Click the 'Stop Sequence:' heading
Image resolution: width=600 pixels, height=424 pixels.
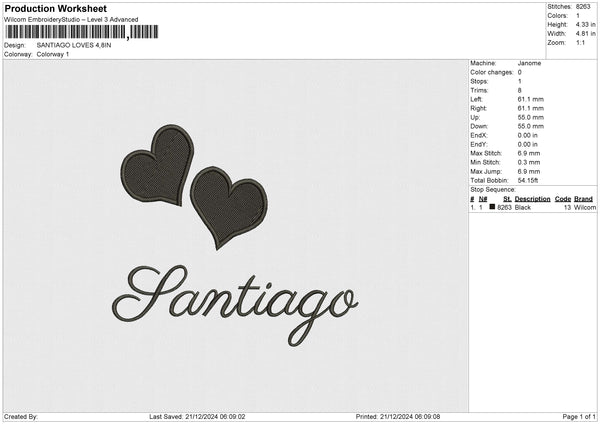pyautogui.click(x=493, y=190)
